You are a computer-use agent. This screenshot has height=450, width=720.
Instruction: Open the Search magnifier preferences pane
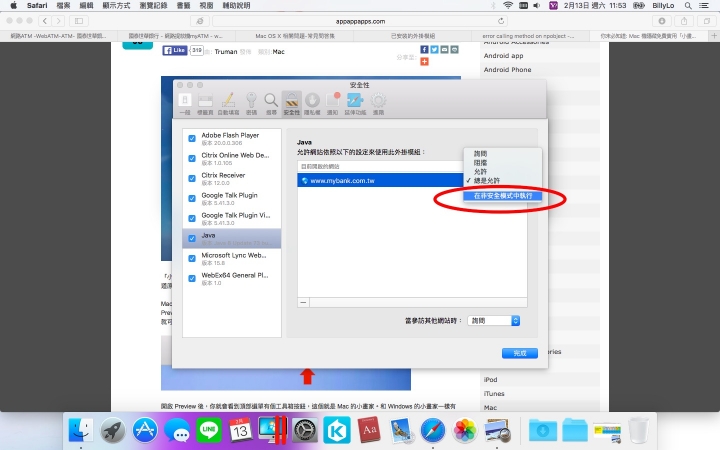tap(271, 104)
